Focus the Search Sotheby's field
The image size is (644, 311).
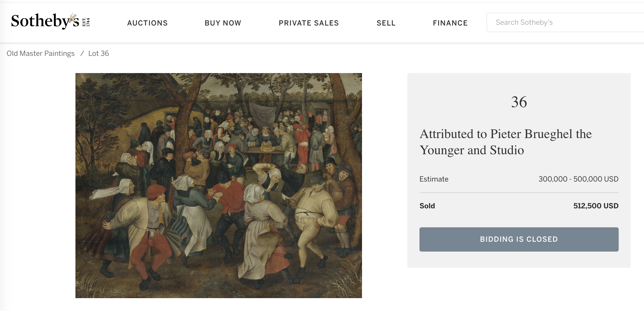565,23
